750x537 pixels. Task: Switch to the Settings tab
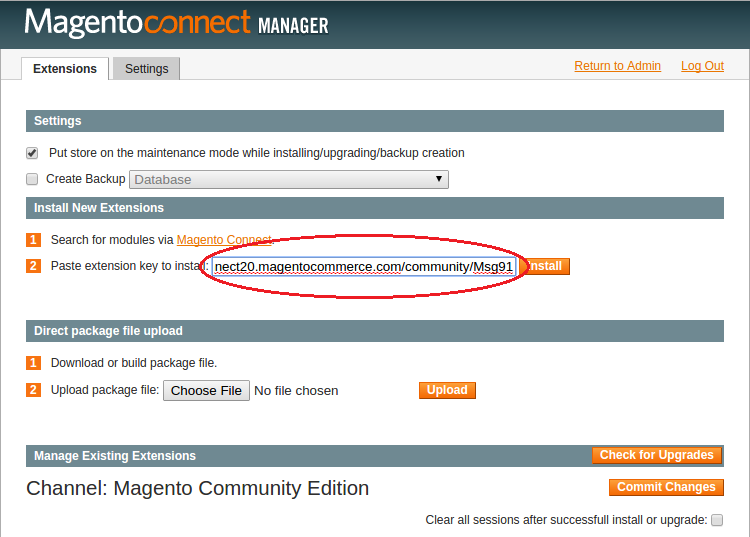click(x=146, y=69)
